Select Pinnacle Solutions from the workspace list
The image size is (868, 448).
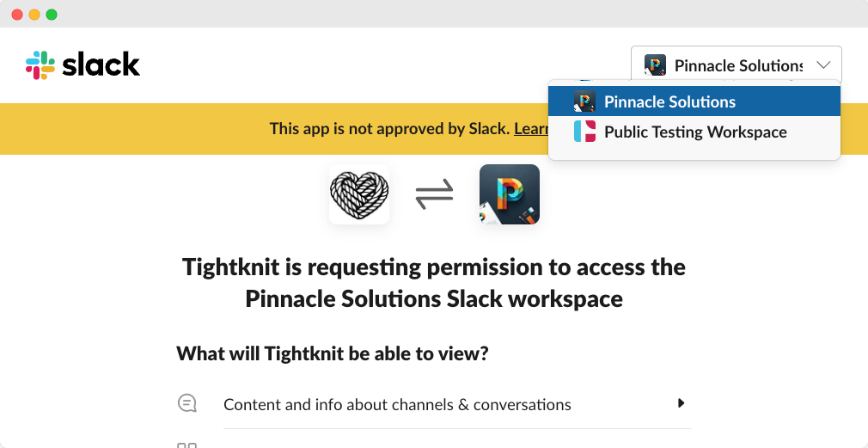click(694, 101)
